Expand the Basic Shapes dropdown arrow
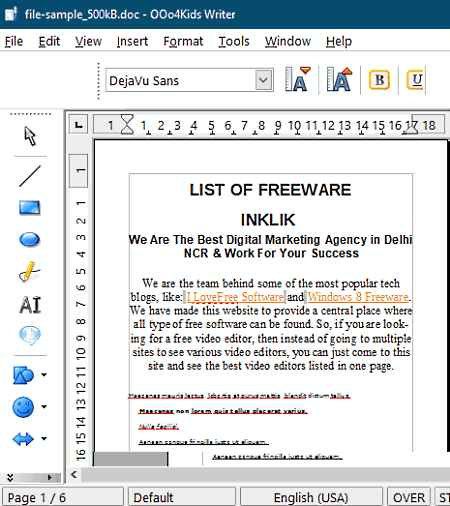This screenshot has height=506, width=450. pyautogui.click(x=44, y=375)
